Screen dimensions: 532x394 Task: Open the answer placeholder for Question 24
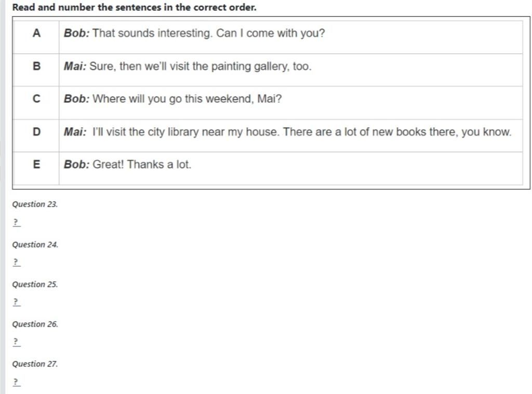coord(16,263)
